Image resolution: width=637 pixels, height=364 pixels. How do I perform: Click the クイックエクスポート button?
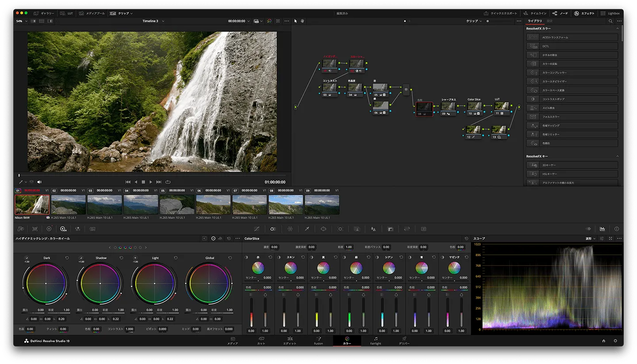(x=500, y=13)
